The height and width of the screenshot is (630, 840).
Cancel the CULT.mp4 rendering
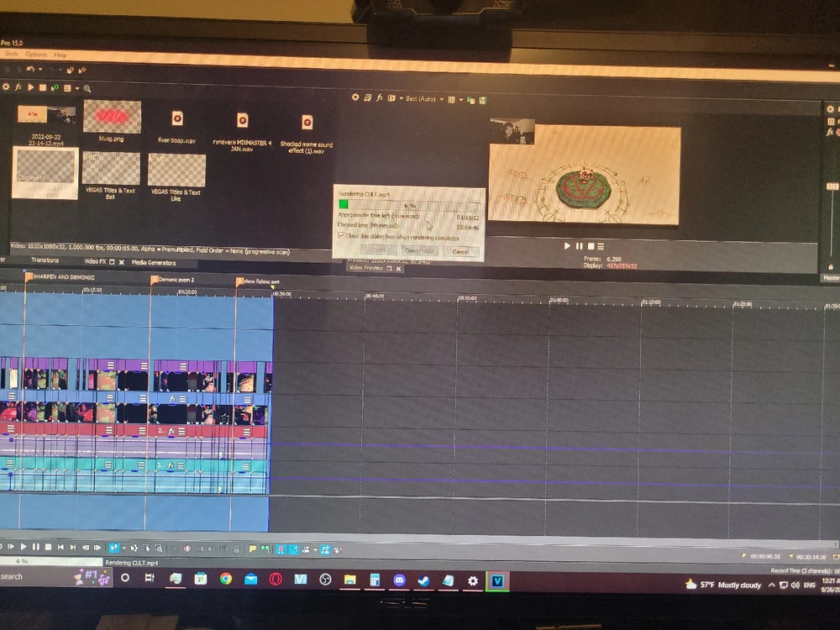coord(460,251)
